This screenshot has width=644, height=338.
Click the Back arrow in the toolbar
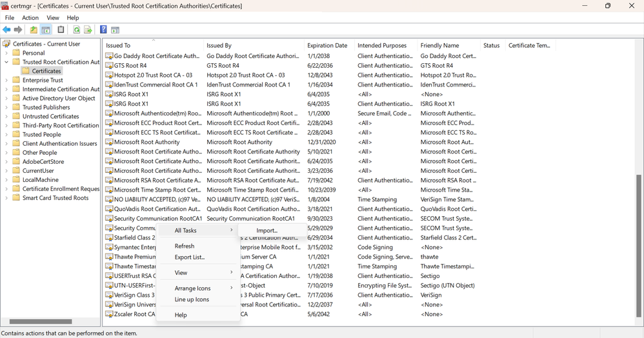click(x=6, y=30)
